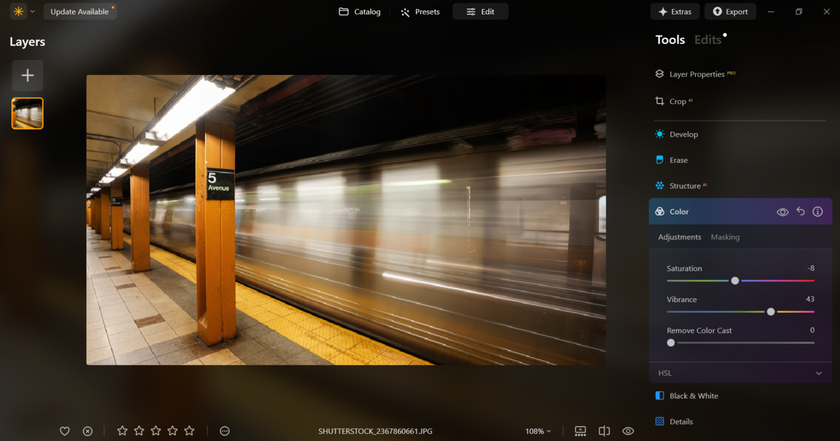Image resolution: width=840 pixels, height=441 pixels.
Task: Click the Export button
Action: 730,12
